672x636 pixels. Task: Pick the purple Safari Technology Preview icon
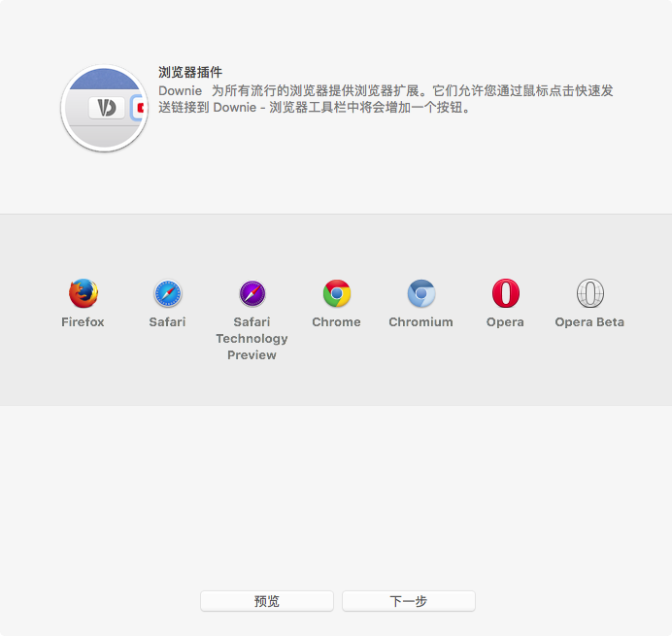252,293
